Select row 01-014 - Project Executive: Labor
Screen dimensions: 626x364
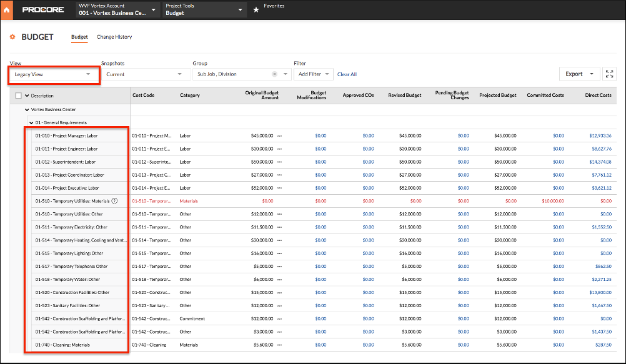pyautogui.click(x=67, y=189)
